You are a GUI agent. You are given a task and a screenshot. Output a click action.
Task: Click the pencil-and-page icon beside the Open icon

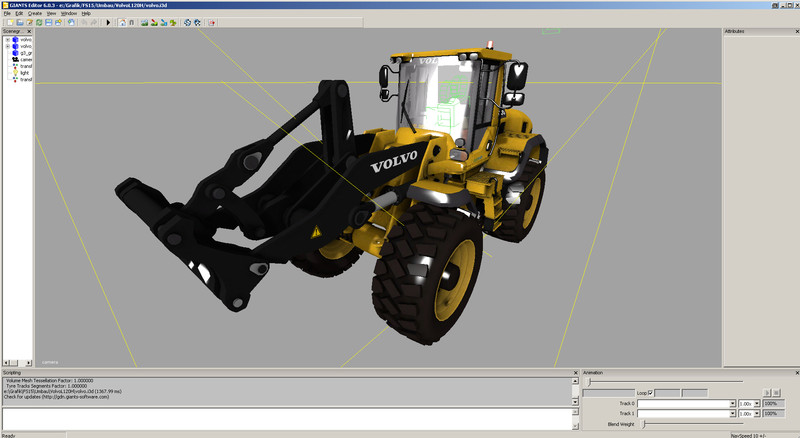point(30,22)
